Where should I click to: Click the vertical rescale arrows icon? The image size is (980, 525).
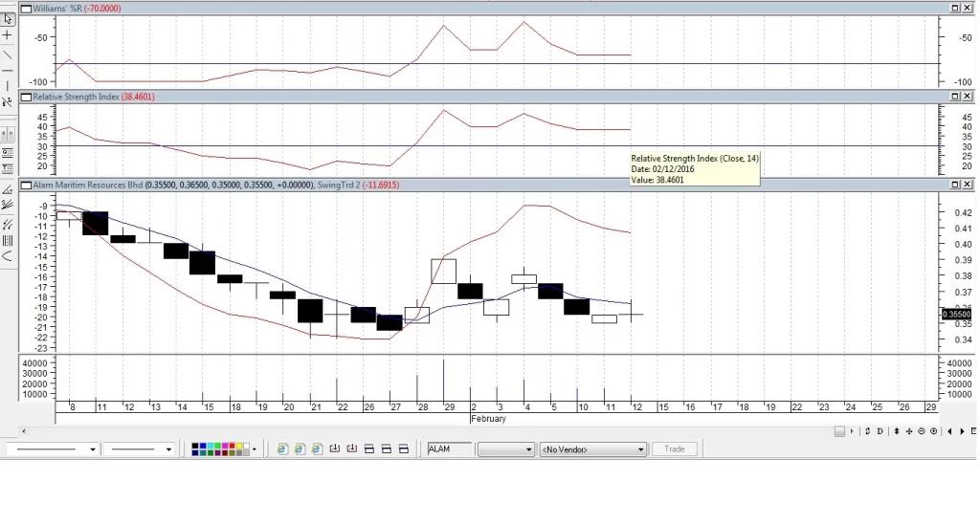pyautogui.click(x=896, y=431)
